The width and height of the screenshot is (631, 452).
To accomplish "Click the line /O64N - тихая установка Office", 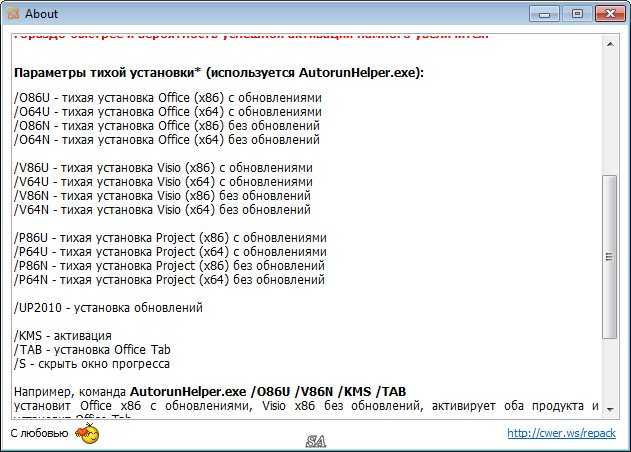I will pos(167,140).
